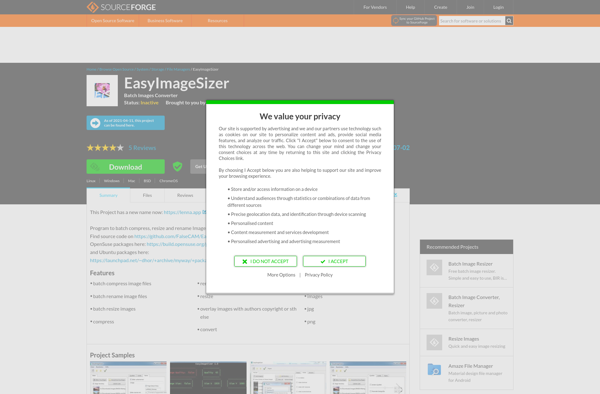The width and height of the screenshot is (600, 394).
Task: Open Open Source Software menu
Action: click(112, 21)
